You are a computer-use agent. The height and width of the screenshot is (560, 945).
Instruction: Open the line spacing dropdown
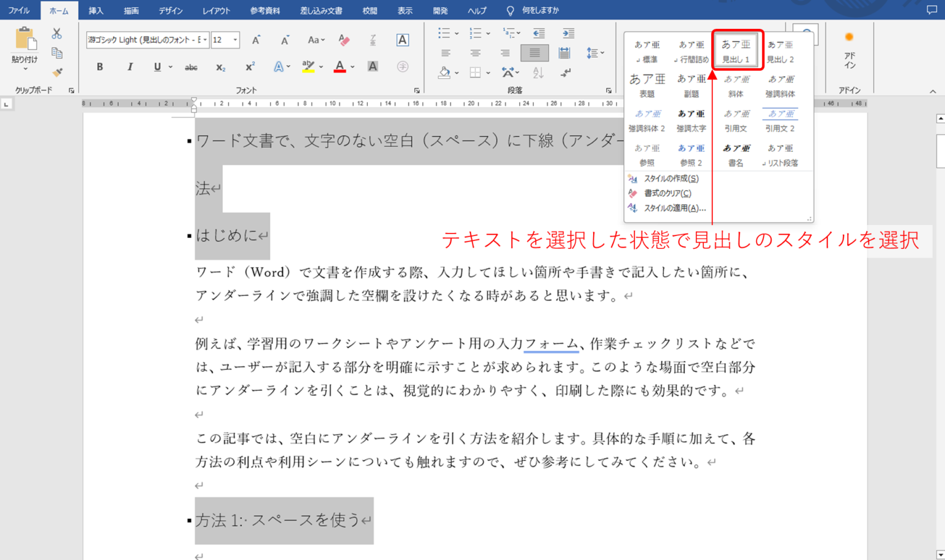595,53
